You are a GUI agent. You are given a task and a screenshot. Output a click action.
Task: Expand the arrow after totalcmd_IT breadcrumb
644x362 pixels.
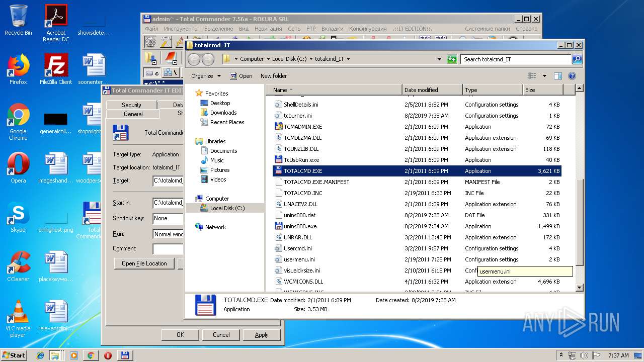click(348, 59)
